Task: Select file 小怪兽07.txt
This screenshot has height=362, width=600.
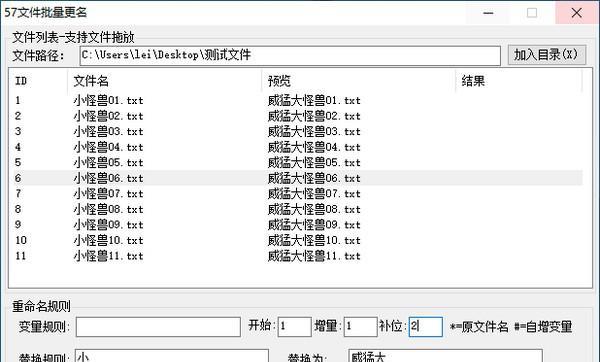Action: point(108,194)
